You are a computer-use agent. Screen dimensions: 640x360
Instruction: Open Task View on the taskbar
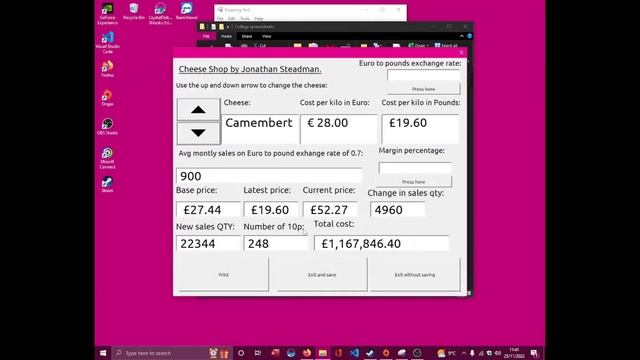(x=258, y=353)
